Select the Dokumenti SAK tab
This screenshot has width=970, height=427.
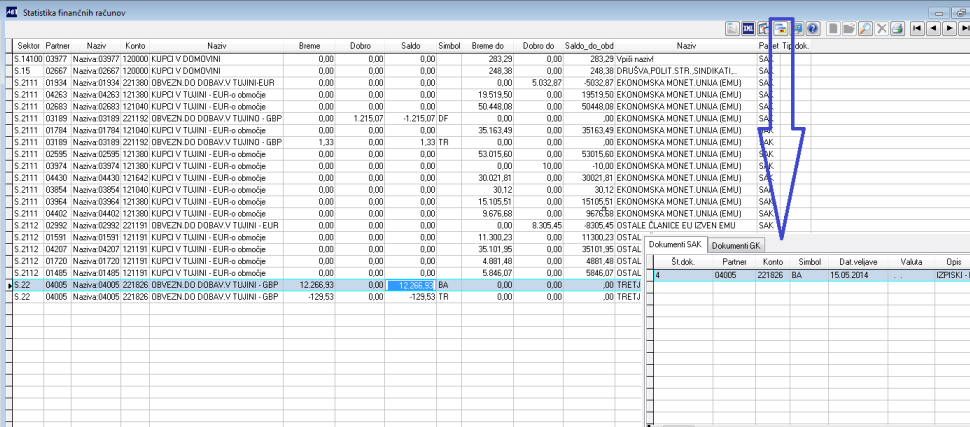click(676, 245)
